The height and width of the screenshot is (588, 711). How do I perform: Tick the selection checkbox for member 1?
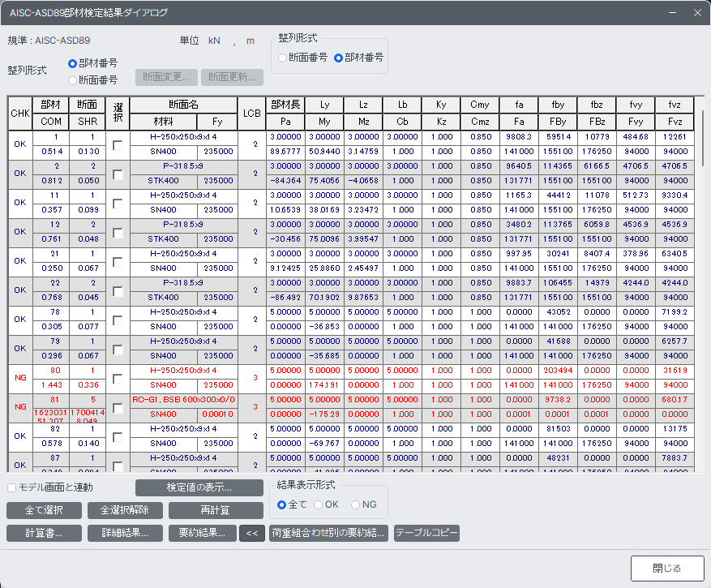pos(118,145)
